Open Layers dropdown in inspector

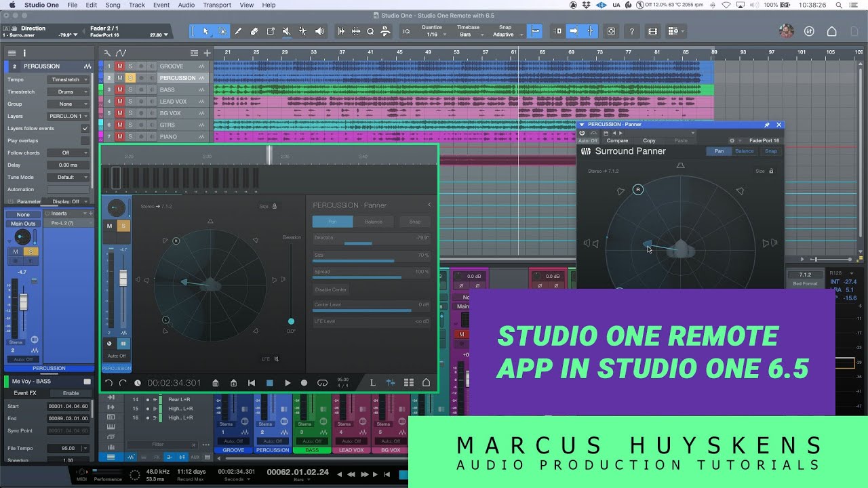pos(68,116)
